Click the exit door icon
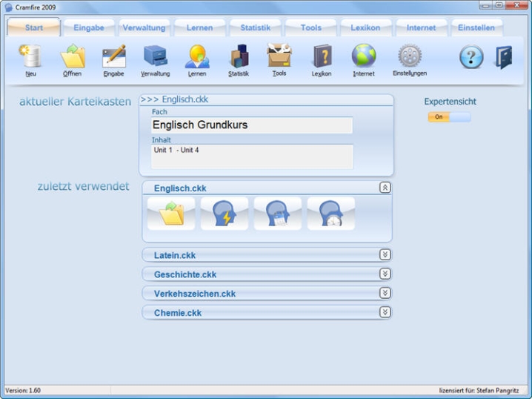The height and width of the screenshot is (399, 532). [504, 57]
